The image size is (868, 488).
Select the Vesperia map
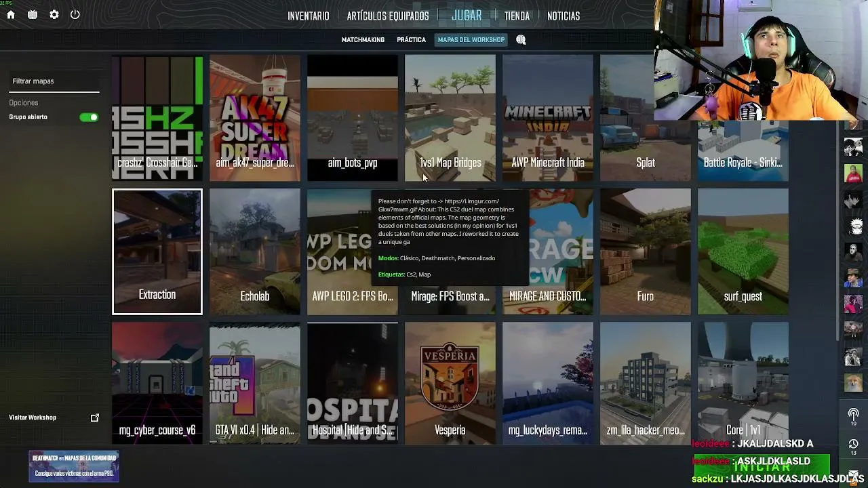pyautogui.click(x=450, y=384)
